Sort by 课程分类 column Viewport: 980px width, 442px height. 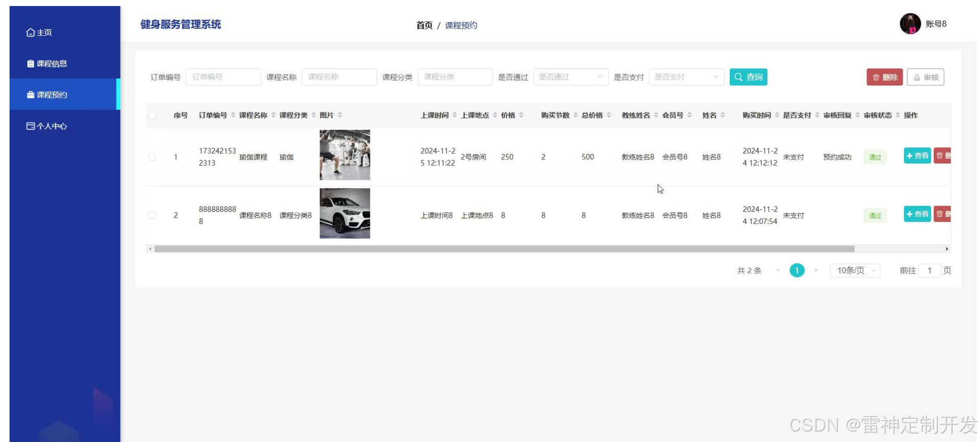tap(314, 115)
